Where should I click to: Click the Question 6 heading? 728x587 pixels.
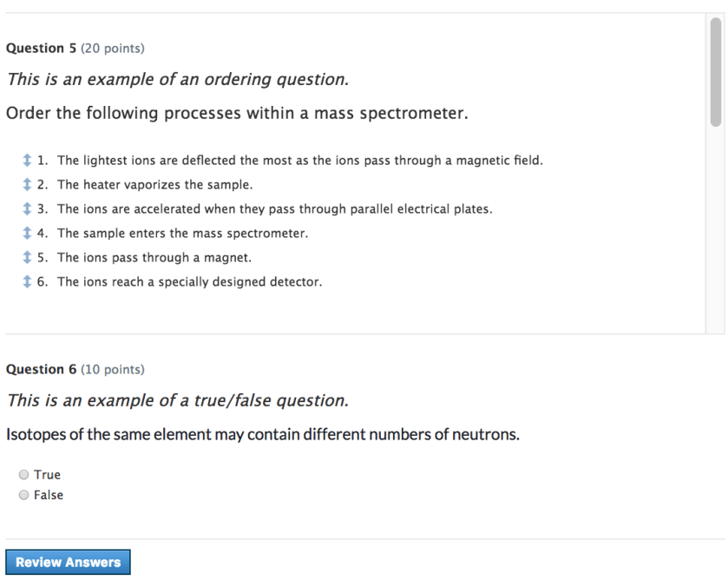[x=39, y=369]
